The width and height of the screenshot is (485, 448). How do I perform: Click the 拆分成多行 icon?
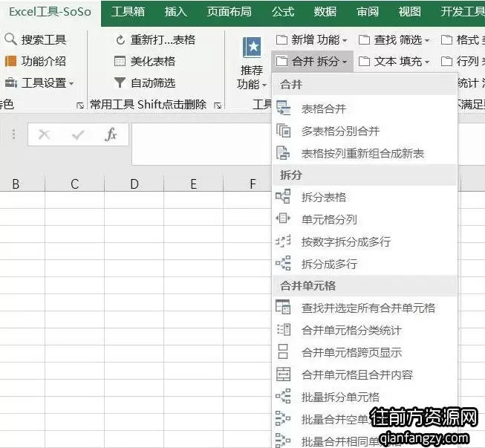[283, 263]
